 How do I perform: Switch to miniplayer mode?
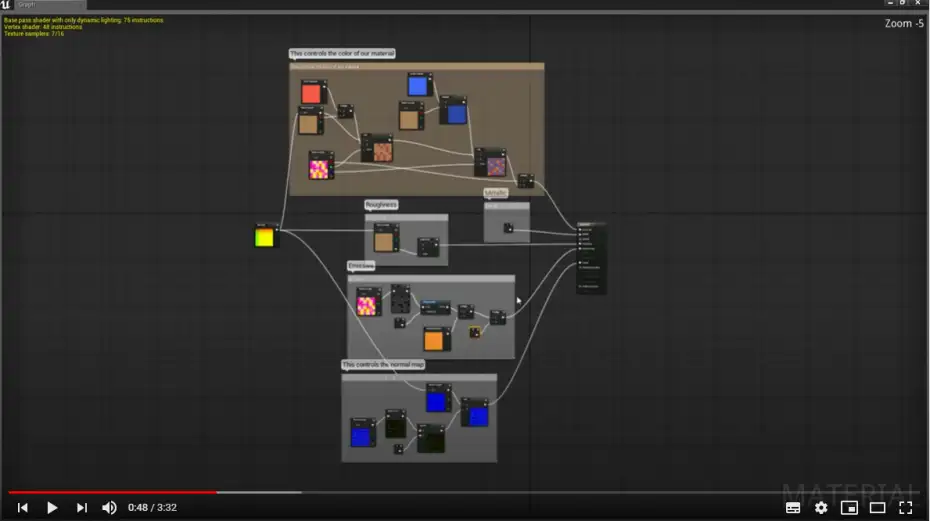pyautogui.click(x=849, y=508)
